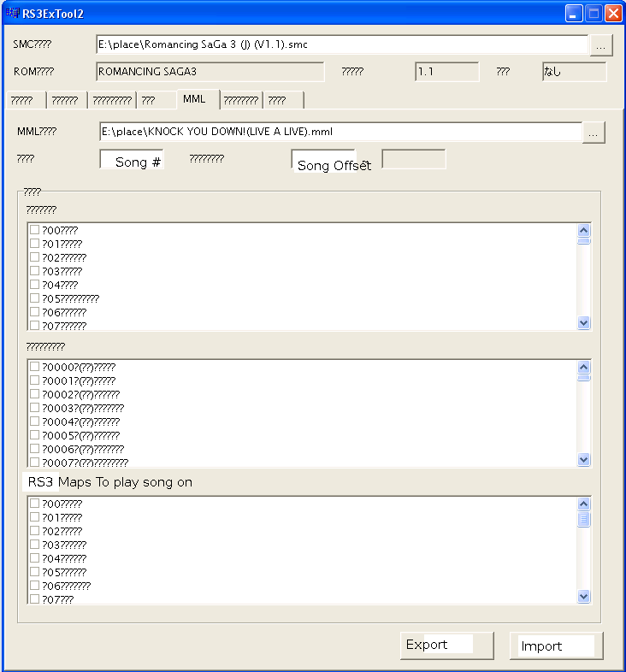Click the RS3ExTool2 title bar app icon
The width and height of the screenshot is (626, 672).
[x=13, y=14]
